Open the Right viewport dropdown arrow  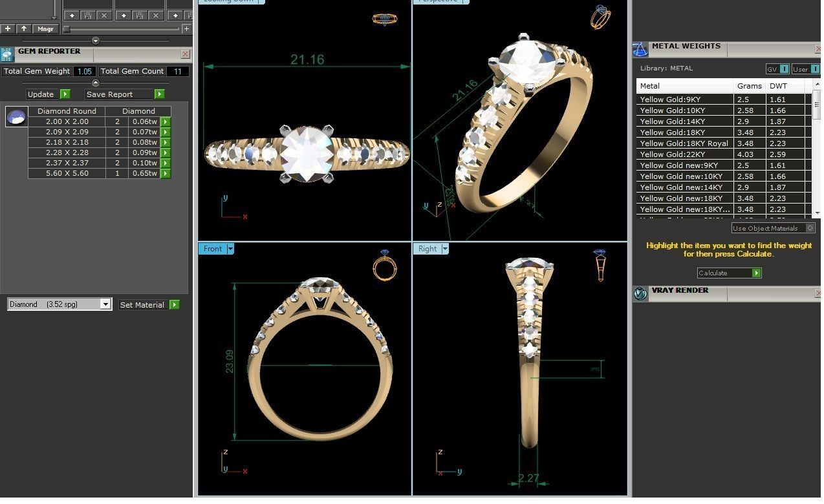[x=445, y=249]
